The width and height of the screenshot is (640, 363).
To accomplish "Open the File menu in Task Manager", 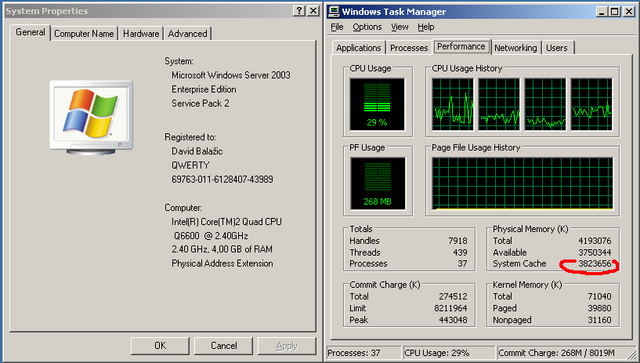I will pyautogui.click(x=337, y=27).
